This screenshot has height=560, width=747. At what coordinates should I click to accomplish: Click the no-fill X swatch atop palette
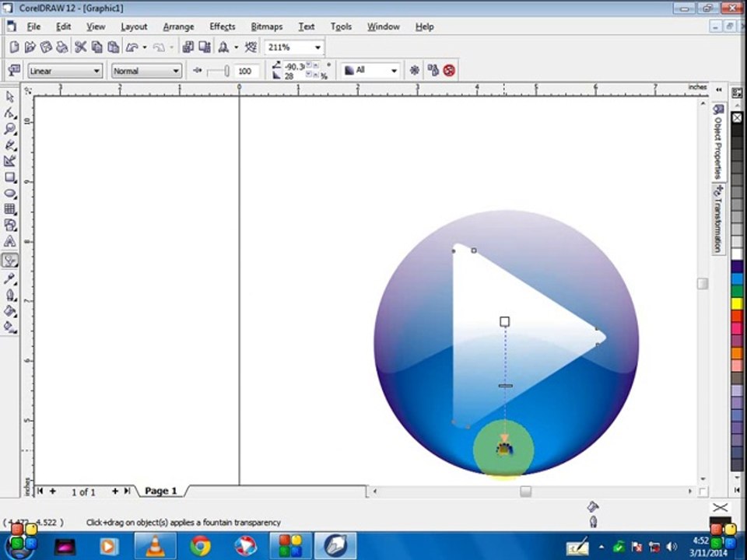[x=737, y=117]
